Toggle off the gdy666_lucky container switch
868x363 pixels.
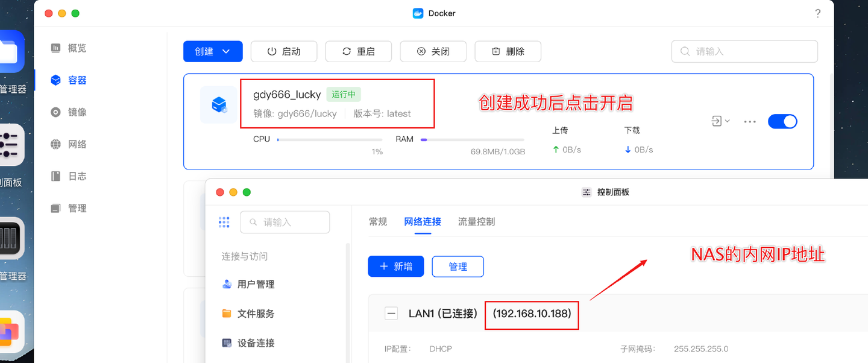tap(782, 121)
